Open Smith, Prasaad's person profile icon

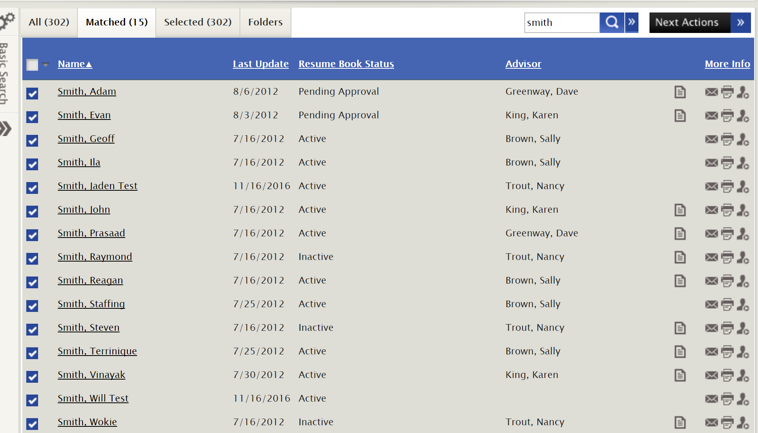(743, 233)
